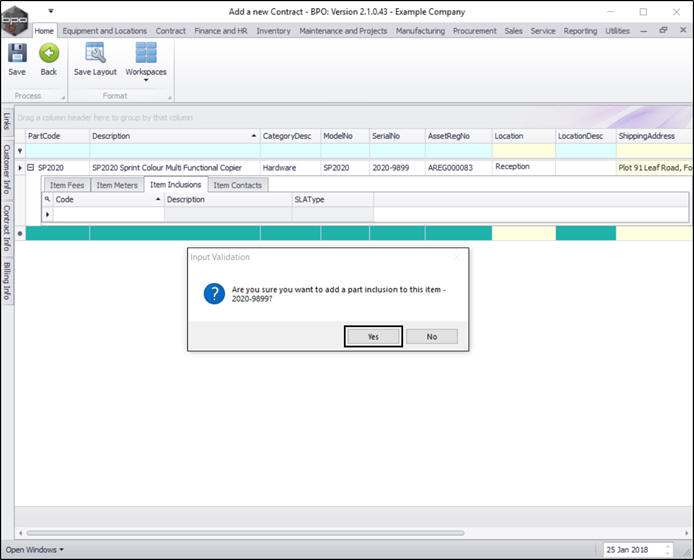694x560 pixels.
Task: Open the Reporting ribbon tab
Action: tap(580, 31)
